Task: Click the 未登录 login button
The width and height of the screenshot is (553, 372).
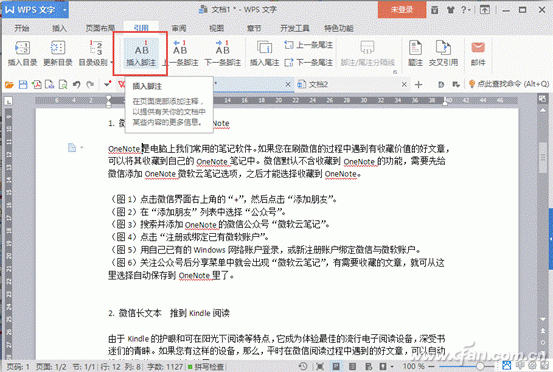Action: pos(402,10)
